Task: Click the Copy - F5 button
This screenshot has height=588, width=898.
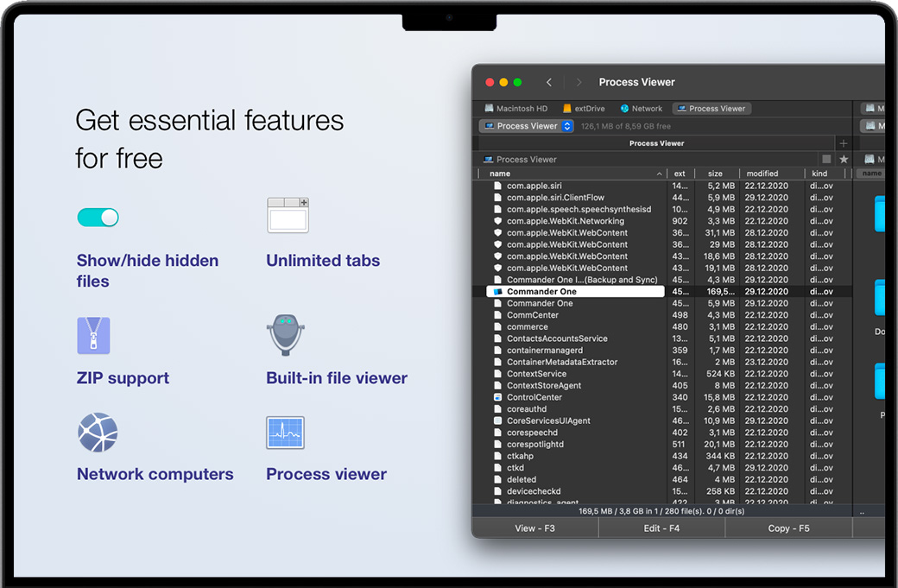Action: coord(788,528)
